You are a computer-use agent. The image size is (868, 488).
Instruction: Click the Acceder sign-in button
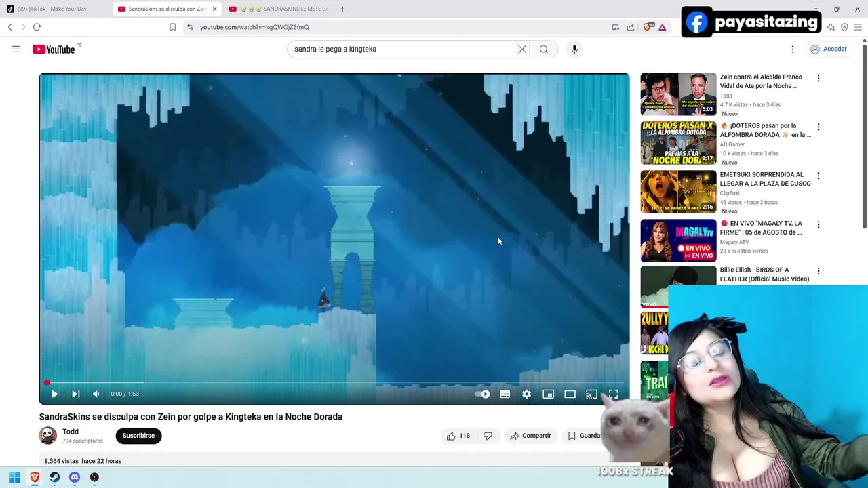[x=828, y=49]
